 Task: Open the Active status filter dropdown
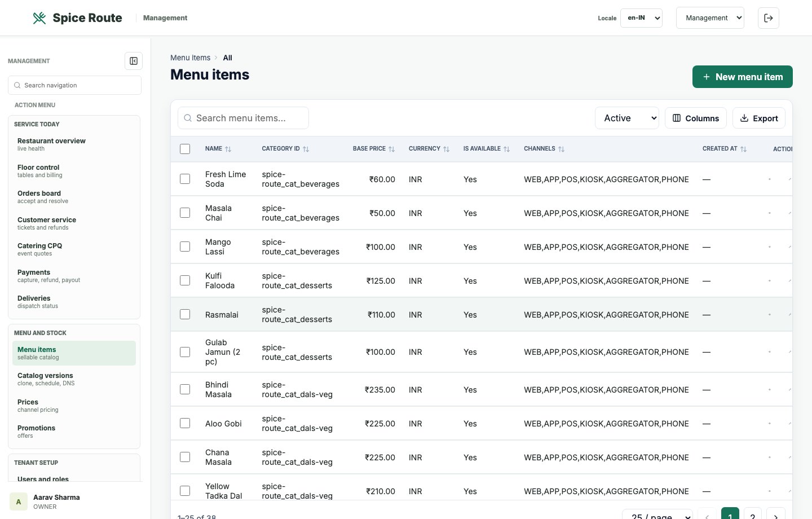[x=627, y=118]
